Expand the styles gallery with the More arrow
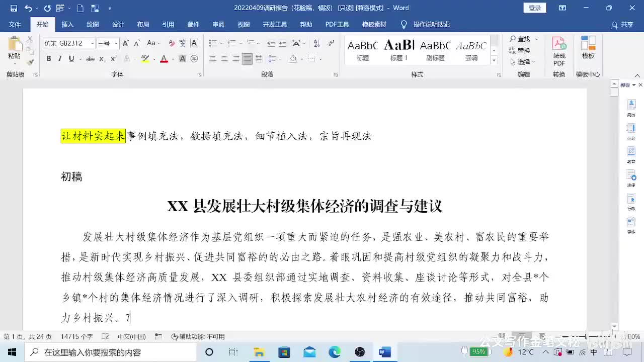Viewport: 644px width, 362px height. (494, 60)
